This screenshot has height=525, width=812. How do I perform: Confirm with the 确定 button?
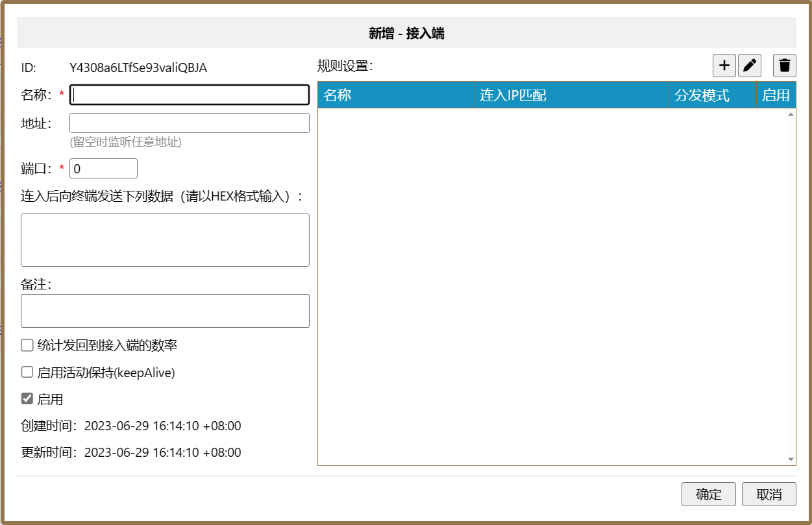709,494
